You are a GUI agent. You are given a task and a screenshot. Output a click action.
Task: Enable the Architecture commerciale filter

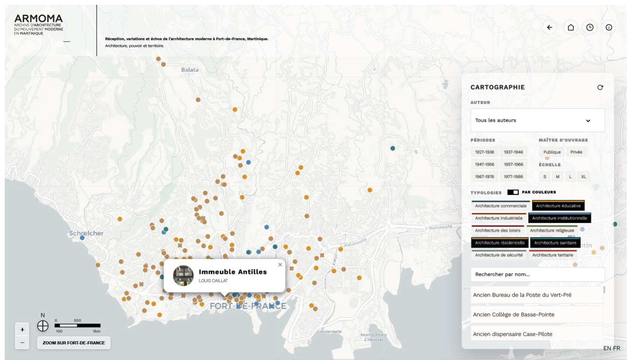point(501,206)
